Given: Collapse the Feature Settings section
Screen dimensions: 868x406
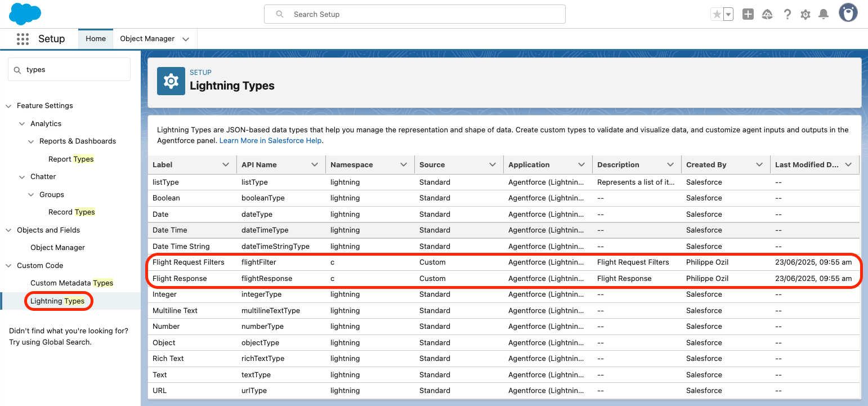Looking at the screenshot, I should pos(8,106).
